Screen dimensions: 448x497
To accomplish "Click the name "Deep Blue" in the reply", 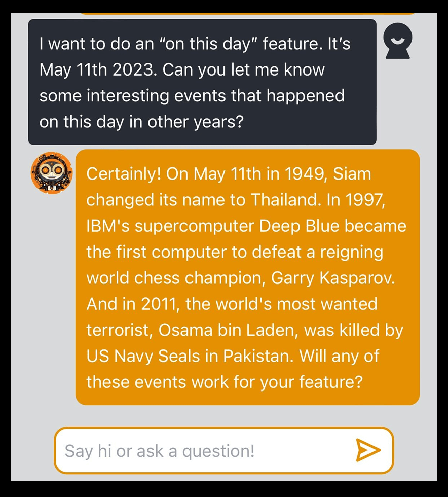I will click(300, 226).
